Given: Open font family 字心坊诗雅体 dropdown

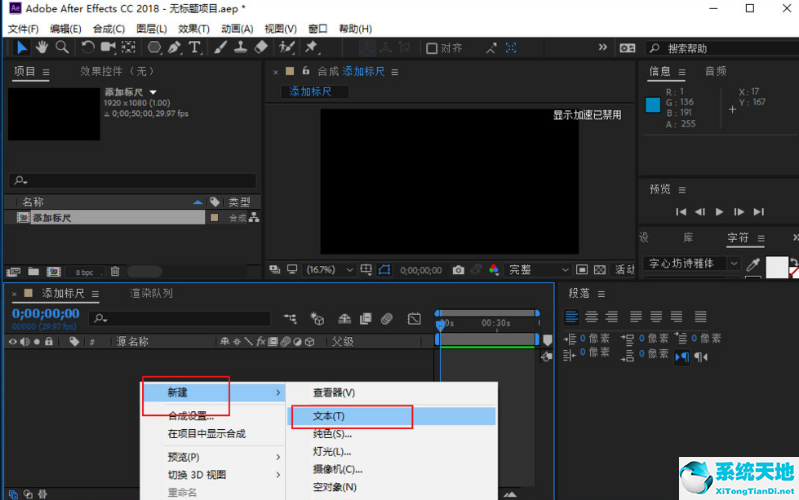Looking at the screenshot, I should coord(691,264).
